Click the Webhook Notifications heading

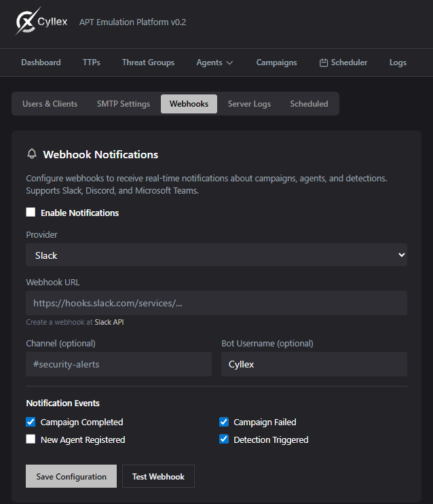tap(100, 155)
